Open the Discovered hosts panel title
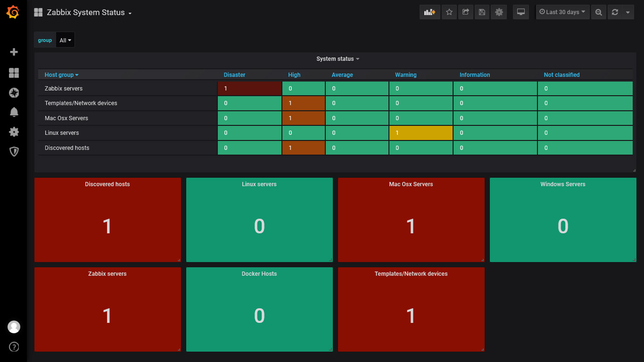This screenshot has width=644, height=362. pyautogui.click(x=107, y=184)
